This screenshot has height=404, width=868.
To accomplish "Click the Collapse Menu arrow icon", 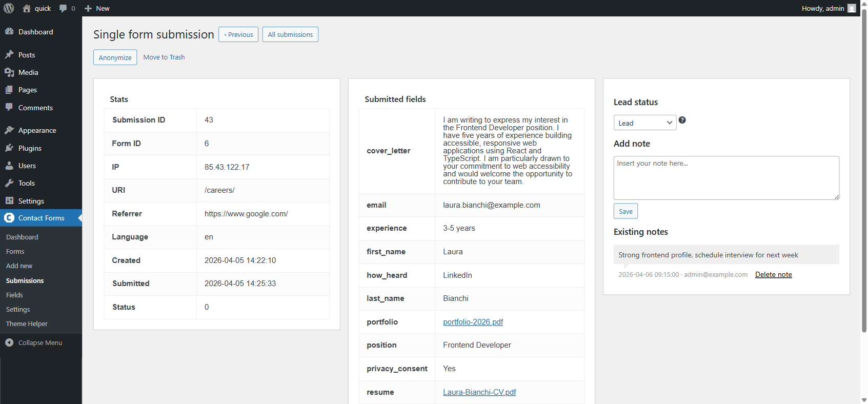I will 9,342.
